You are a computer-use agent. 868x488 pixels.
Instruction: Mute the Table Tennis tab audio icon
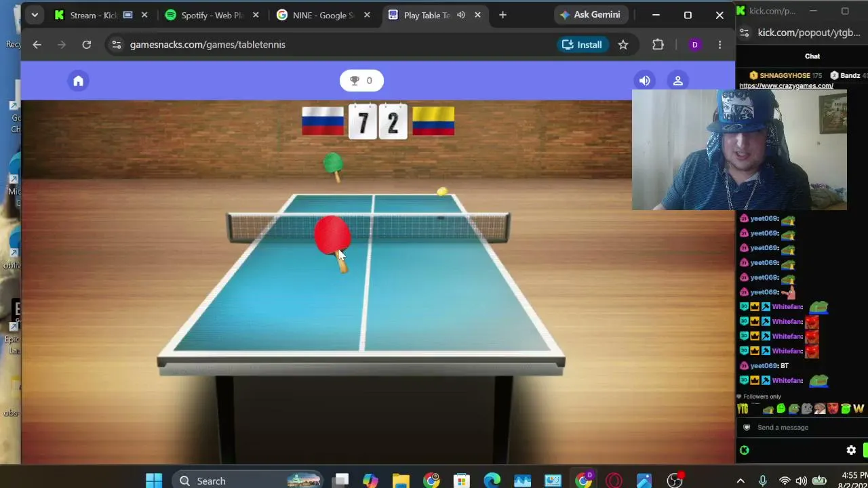click(461, 15)
